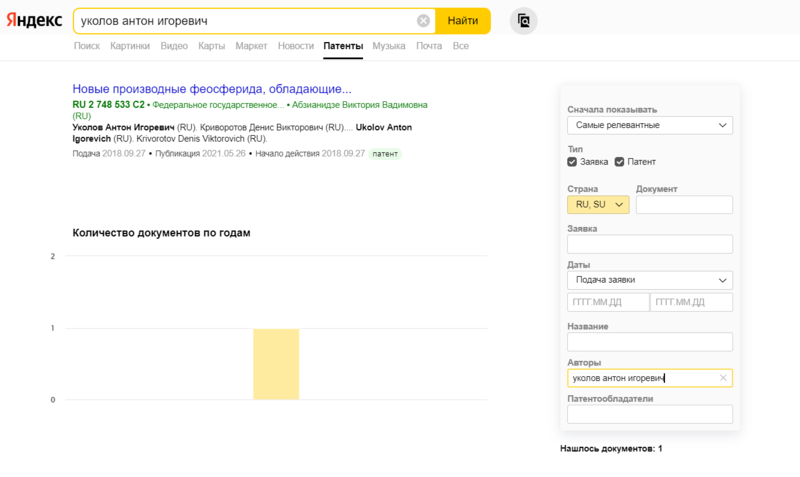Click the yellow bar in the chart
The width and height of the screenshot is (800, 477).
pyautogui.click(x=276, y=364)
